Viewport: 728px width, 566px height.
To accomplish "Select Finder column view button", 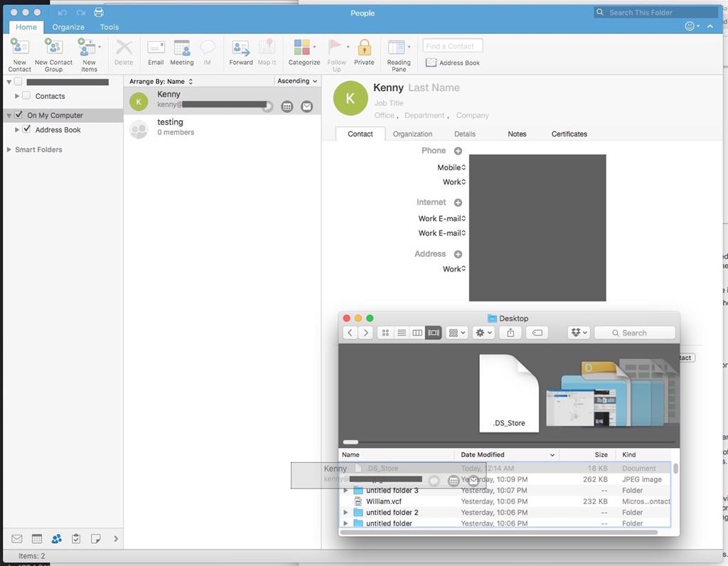I will [x=417, y=333].
